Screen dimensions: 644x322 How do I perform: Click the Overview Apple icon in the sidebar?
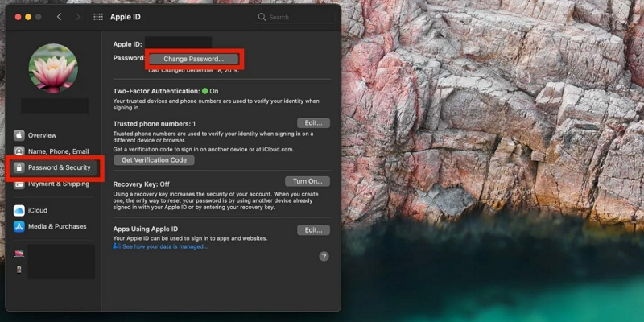19,135
